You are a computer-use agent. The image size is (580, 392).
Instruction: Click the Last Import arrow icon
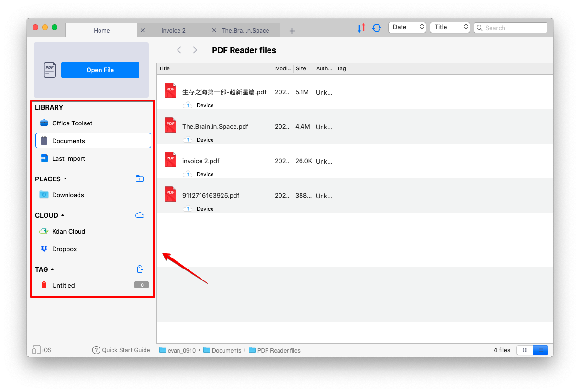pos(44,158)
